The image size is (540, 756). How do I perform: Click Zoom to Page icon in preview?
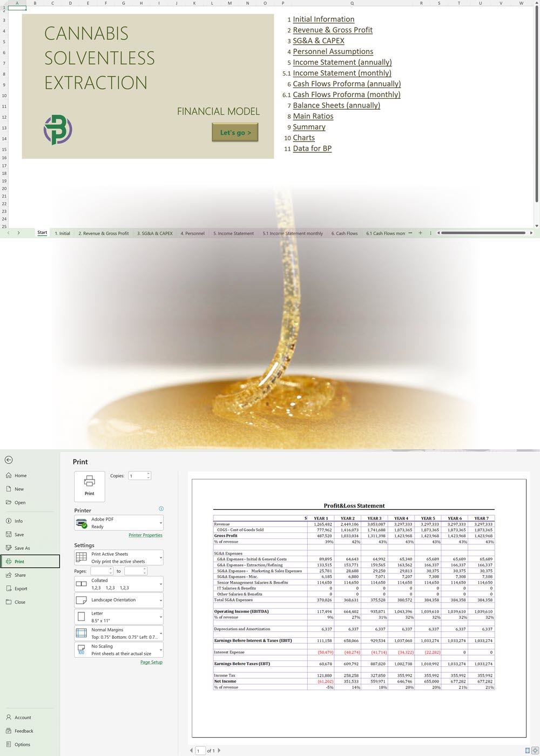pyautogui.click(x=535, y=751)
